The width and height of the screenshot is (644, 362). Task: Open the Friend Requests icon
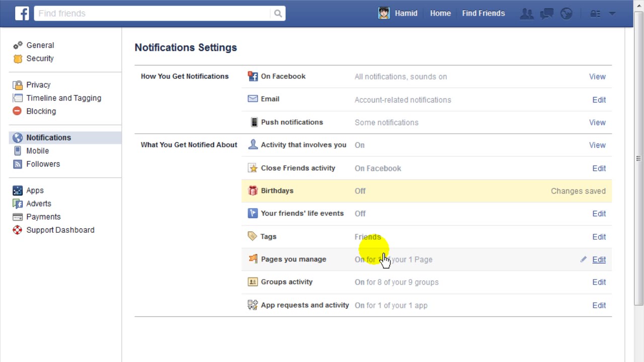(527, 14)
